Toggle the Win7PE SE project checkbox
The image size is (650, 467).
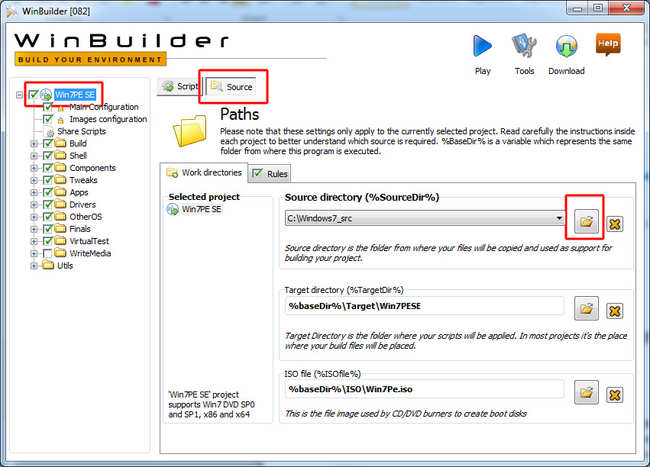pyautogui.click(x=34, y=94)
